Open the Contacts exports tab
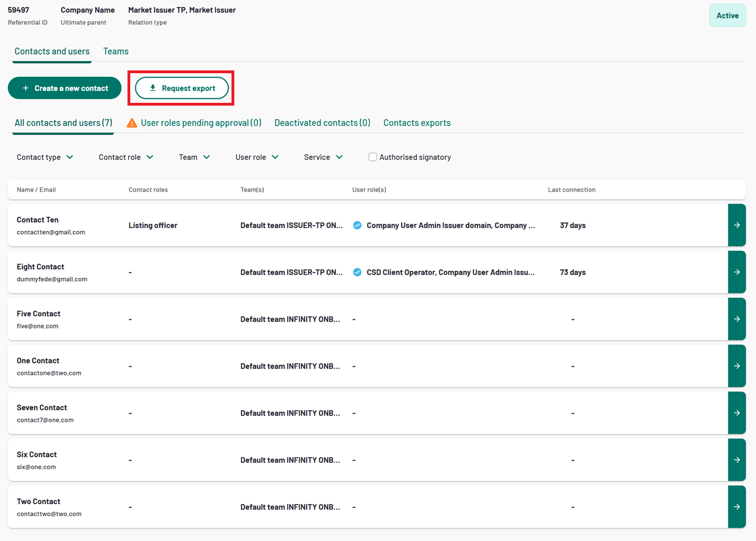 click(417, 123)
